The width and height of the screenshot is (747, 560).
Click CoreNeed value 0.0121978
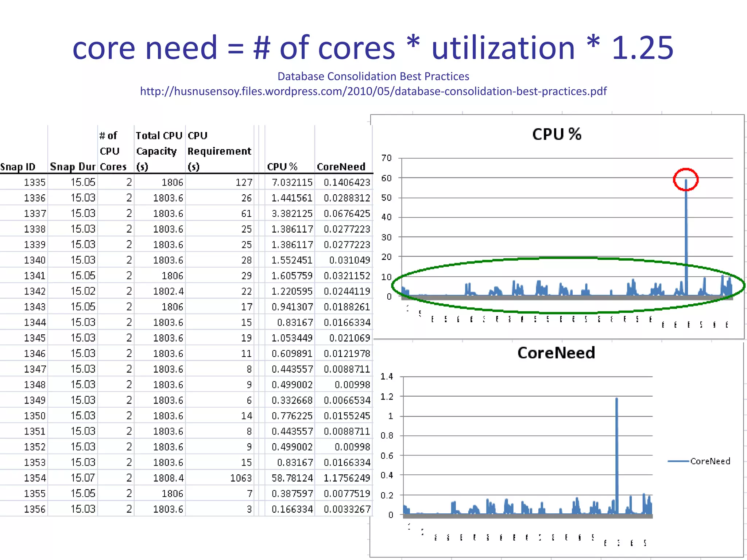[x=347, y=354]
